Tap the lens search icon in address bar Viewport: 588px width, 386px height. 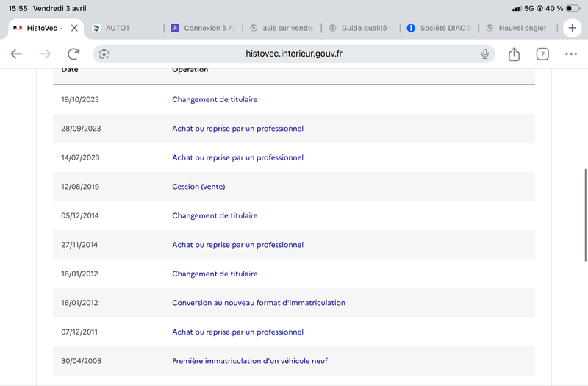tap(104, 54)
